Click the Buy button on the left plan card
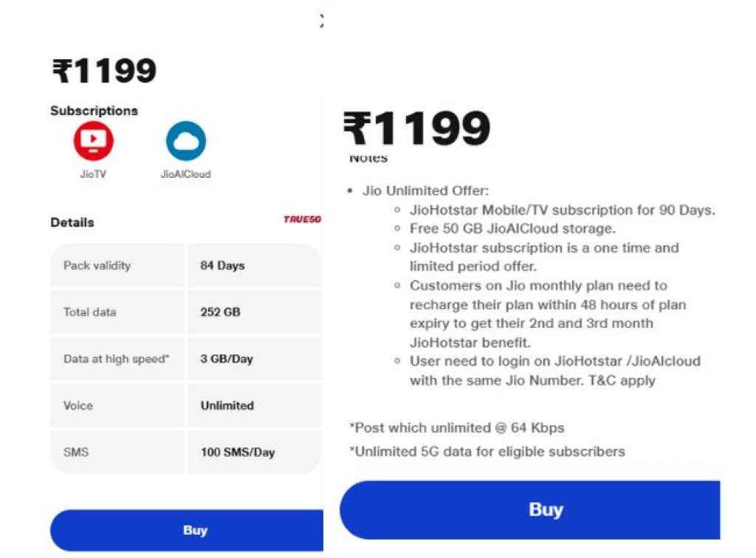This screenshot has height=558, width=756. pos(193,530)
